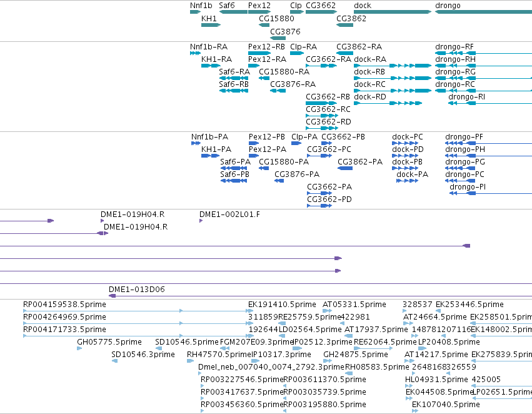Click the Clp-RA transcript label

coord(303,46)
